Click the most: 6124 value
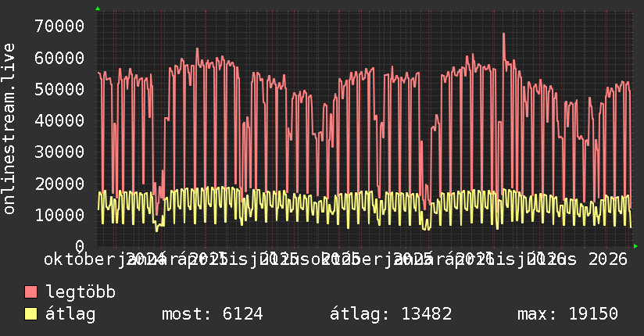Image resolution: width=644 pixels, height=336 pixels. (213, 314)
